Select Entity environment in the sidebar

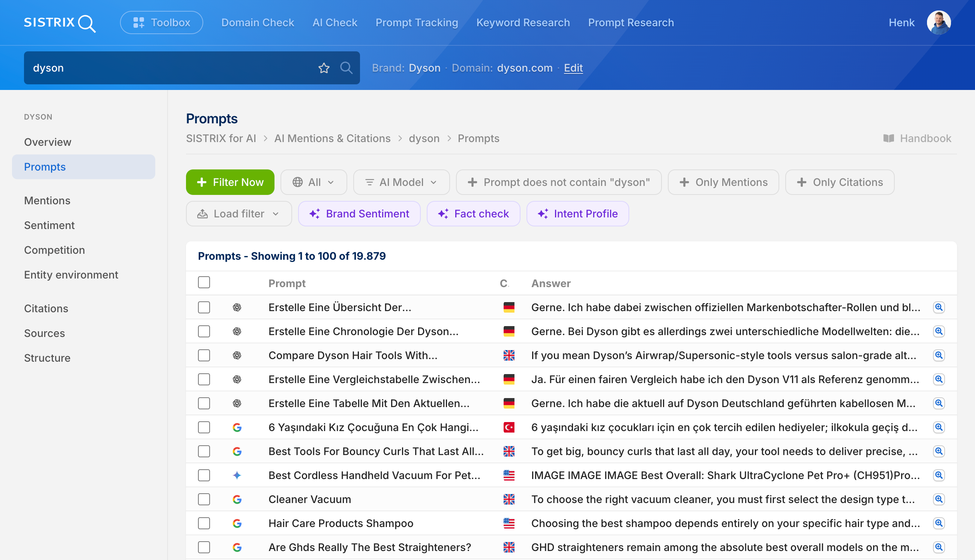84,275
